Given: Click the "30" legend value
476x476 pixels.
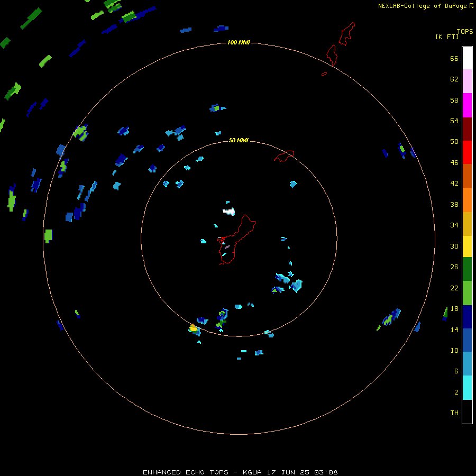Looking at the screenshot, I should (x=454, y=246).
